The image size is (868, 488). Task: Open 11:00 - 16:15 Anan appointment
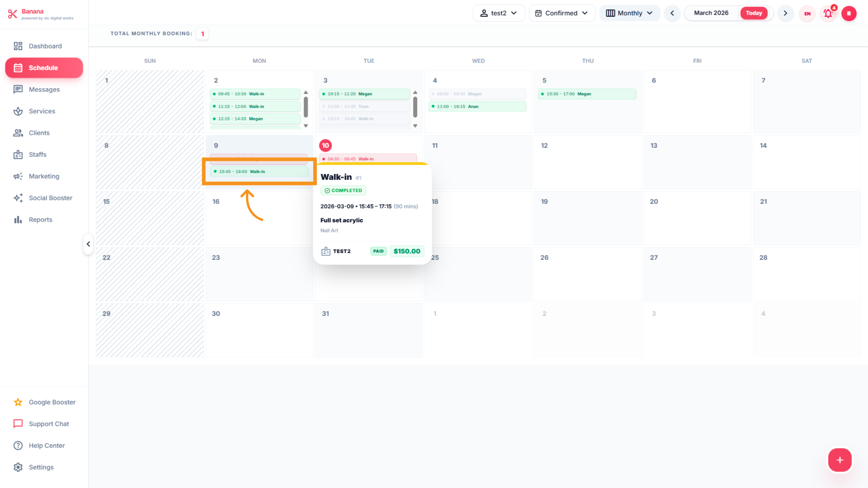(477, 106)
